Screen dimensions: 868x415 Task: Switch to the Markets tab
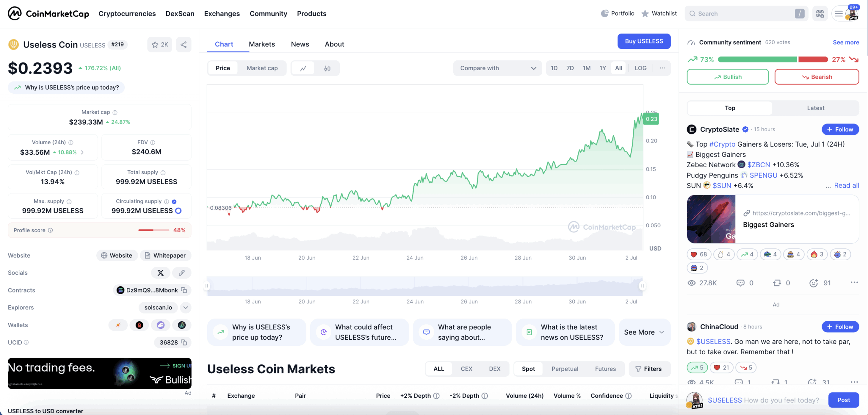[x=262, y=44]
